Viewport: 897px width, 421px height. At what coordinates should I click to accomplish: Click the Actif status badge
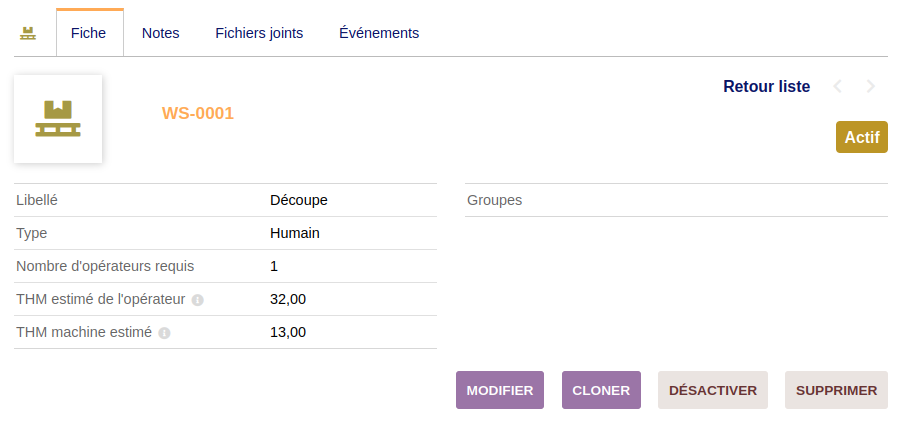coord(861,137)
